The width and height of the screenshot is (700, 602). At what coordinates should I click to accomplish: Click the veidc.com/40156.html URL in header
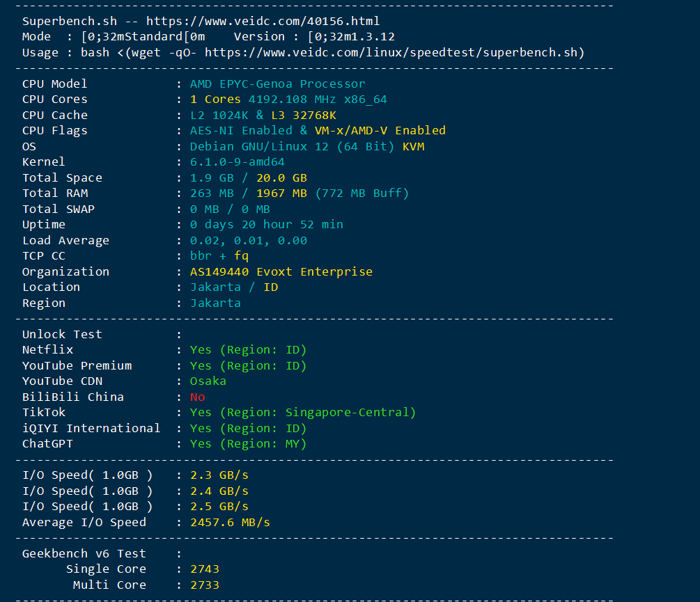263,21
